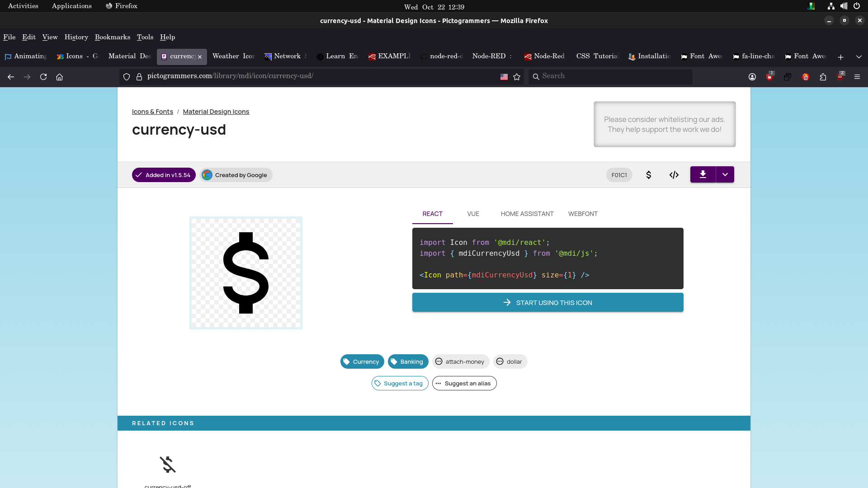The image size is (868, 488).
Task: Click the Suggest a tag button
Action: [x=400, y=383]
